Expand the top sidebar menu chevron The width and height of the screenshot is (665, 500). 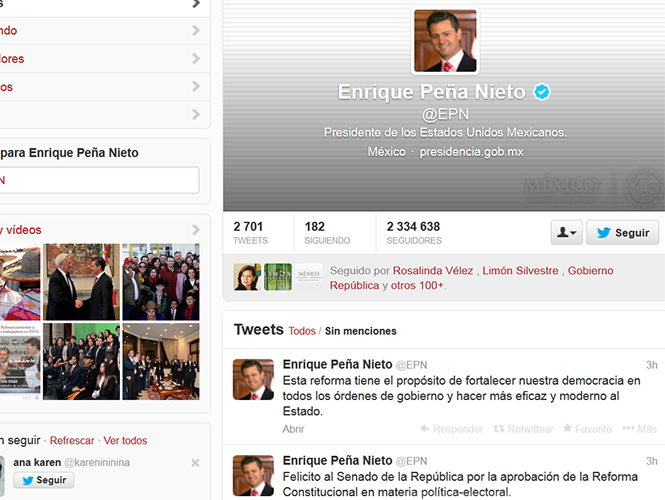point(196,4)
